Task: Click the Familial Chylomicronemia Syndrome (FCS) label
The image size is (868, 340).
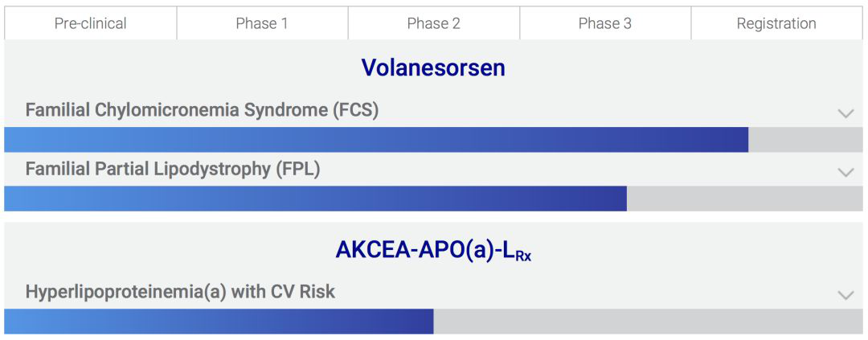Action: (x=202, y=110)
